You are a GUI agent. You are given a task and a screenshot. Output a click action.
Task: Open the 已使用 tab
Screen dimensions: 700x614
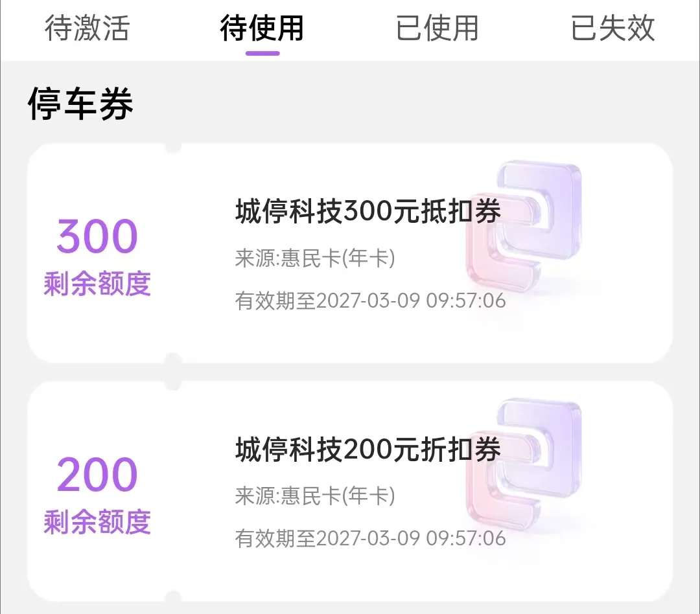[x=437, y=28]
